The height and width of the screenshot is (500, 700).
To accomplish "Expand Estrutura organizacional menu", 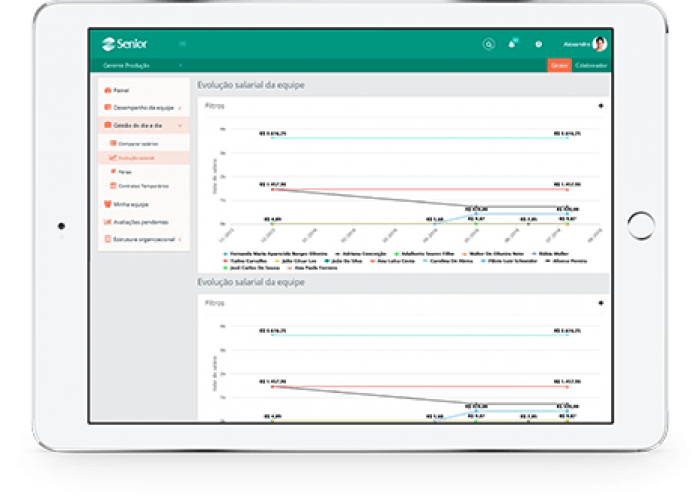I will 143,240.
